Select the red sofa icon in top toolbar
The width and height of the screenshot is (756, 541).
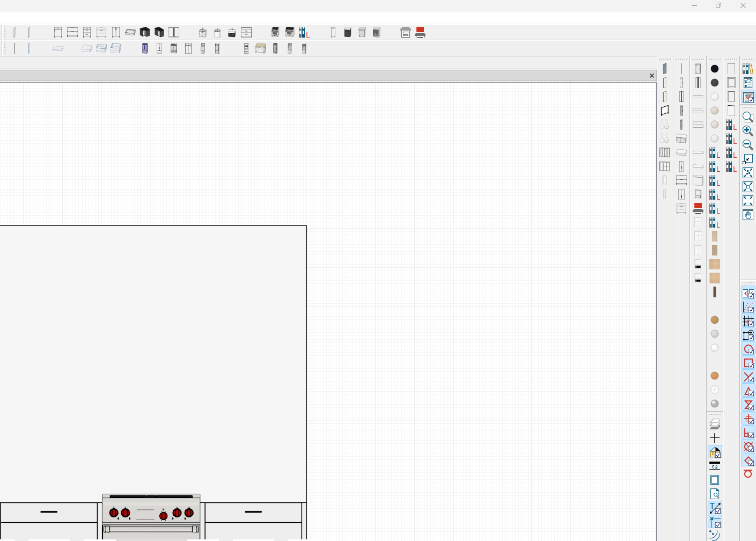tap(420, 33)
